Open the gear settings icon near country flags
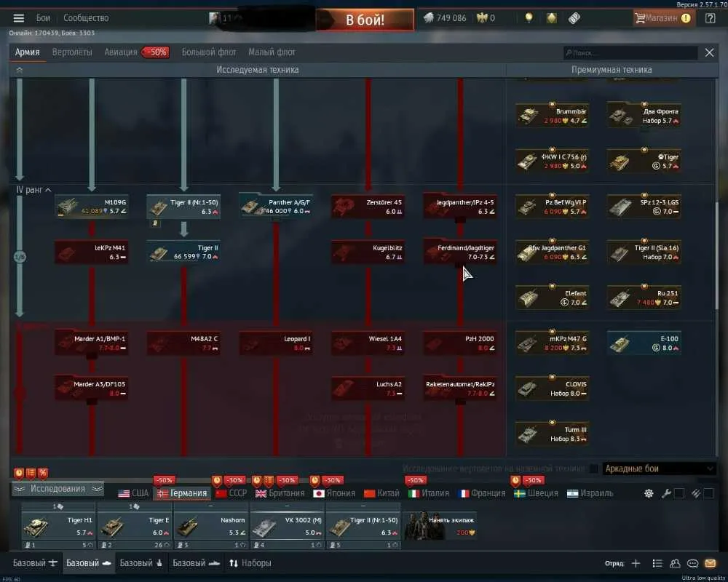The image size is (728, 582). coord(649,493)
